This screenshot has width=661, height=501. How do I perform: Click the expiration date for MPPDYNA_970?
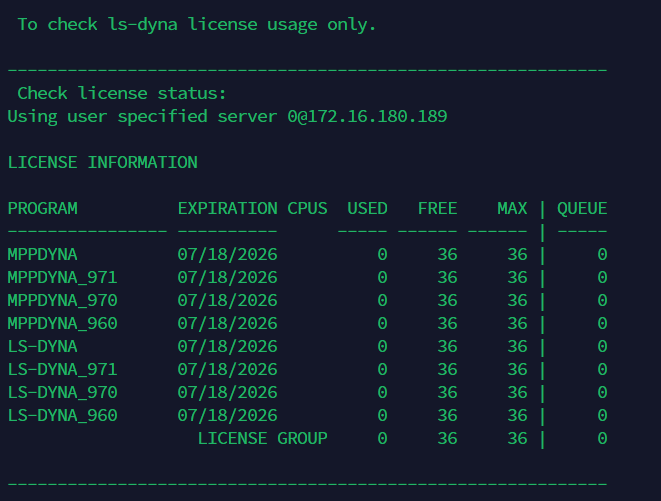coord(227,300)
